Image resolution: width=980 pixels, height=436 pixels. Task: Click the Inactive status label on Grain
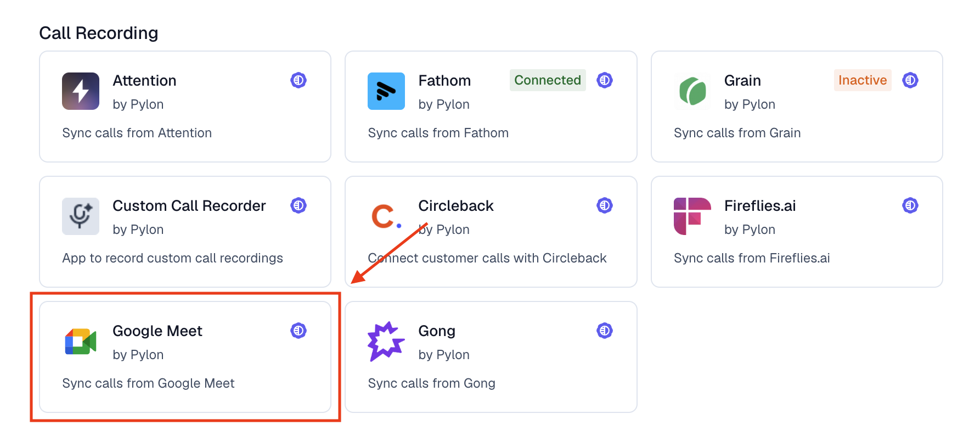862,80
